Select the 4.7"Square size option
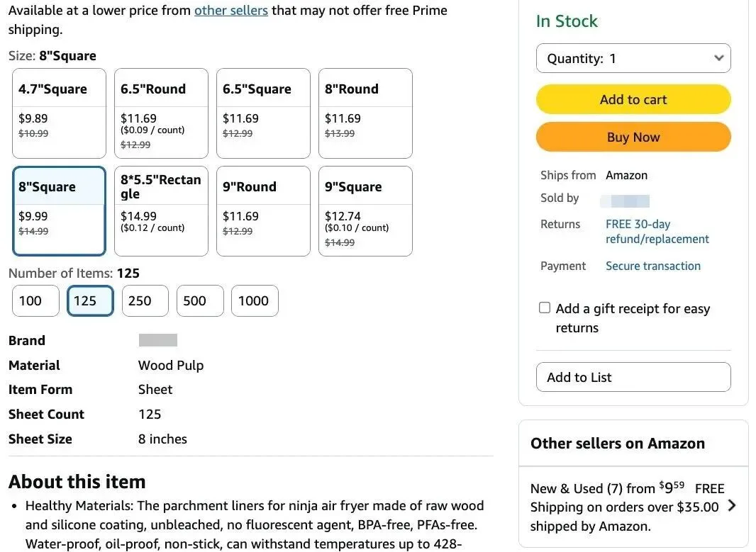The width and height of the screenshot is (756, 552). [x=59, y=113]
